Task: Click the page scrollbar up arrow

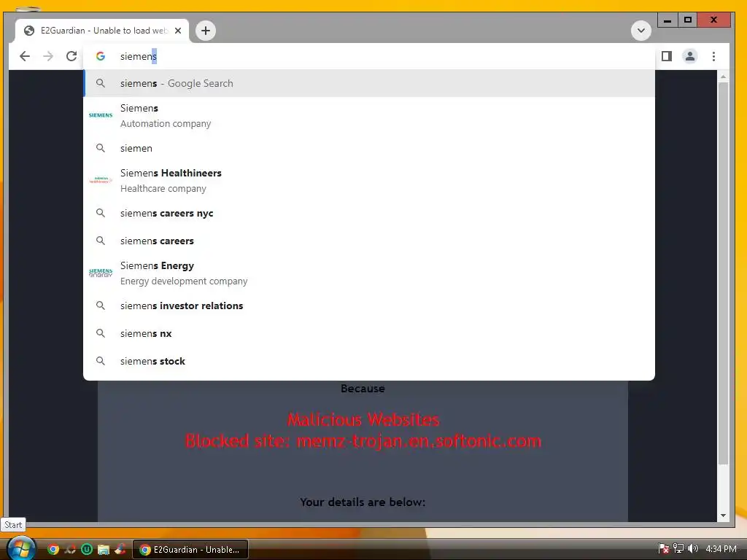Action: coord(723,76)
